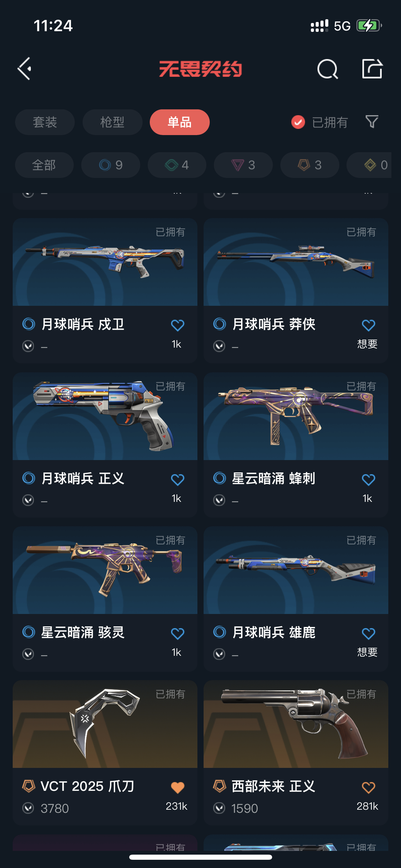401x868 pixels.
Task: Filter by blue circle tier showing 9
Action: [111, 165]
